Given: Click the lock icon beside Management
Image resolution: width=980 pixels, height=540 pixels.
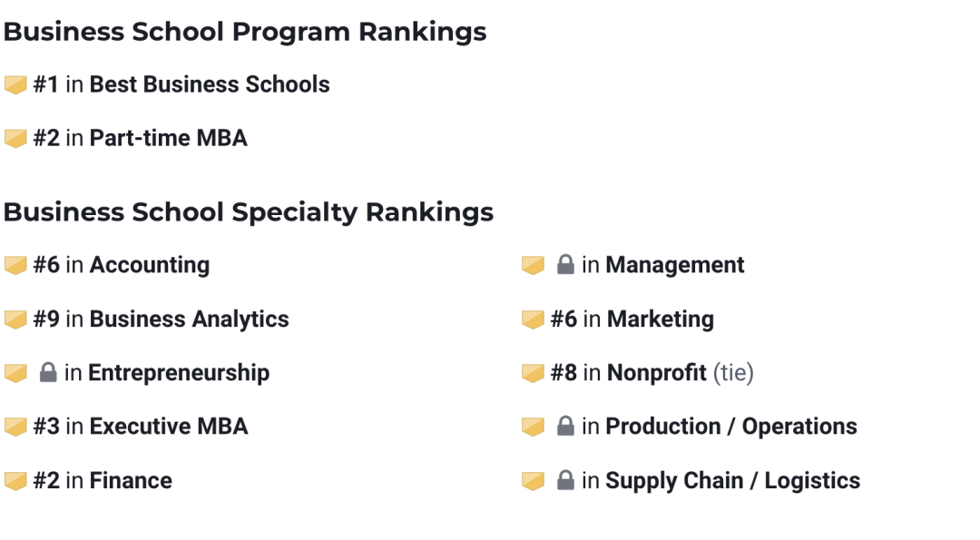Looking at the screenshot, I should (x=565, y=265).
